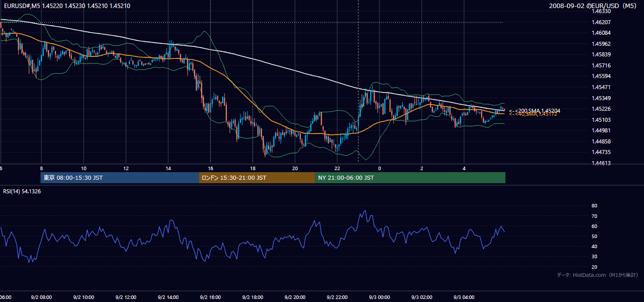This screenshot has height=302, width=644.
Task: Click RSI scale level 60
Action: [x=594, y=226]
